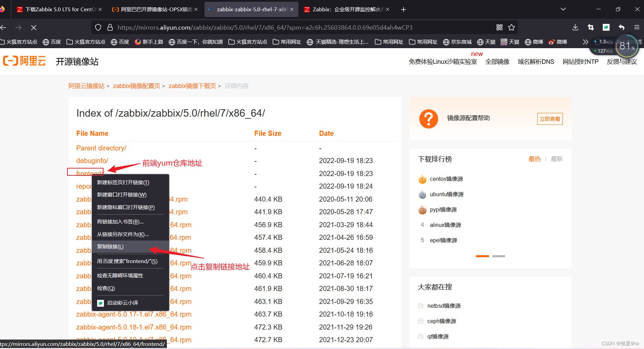Click 域名解析DNS in the site header
Screen dimensions: 644x349
point(536,62)
